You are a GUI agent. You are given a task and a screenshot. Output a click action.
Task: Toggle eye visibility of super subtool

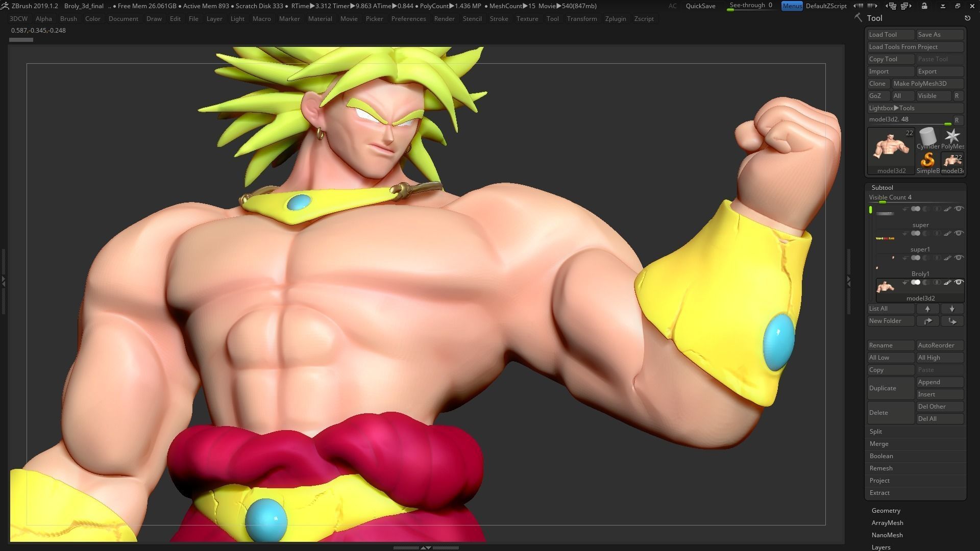(x=959, y=209)
